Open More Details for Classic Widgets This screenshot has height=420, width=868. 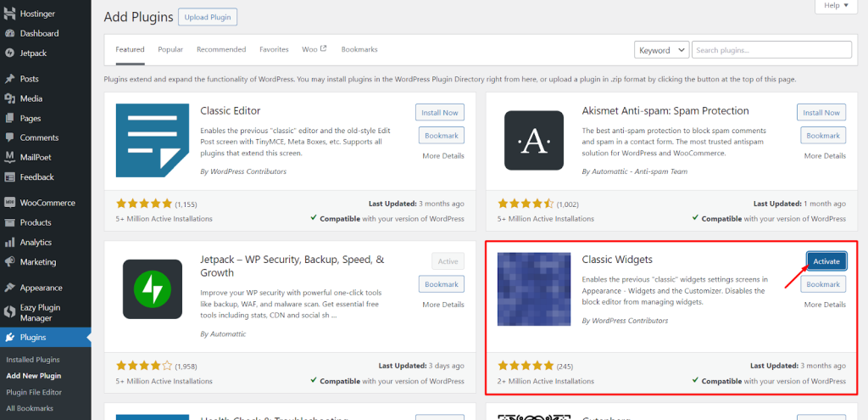[x=825, y=305]
